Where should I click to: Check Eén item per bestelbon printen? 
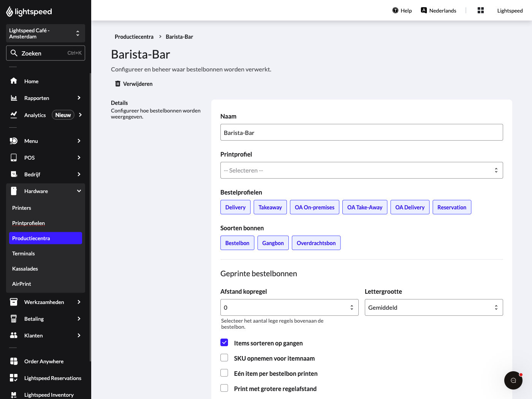224,373
